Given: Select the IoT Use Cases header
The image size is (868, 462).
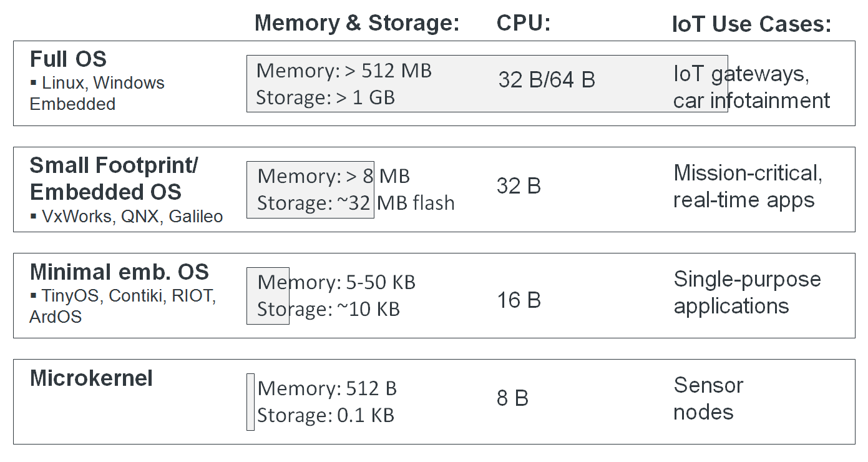Looking at the screenshot, I should tap(752, 24).
